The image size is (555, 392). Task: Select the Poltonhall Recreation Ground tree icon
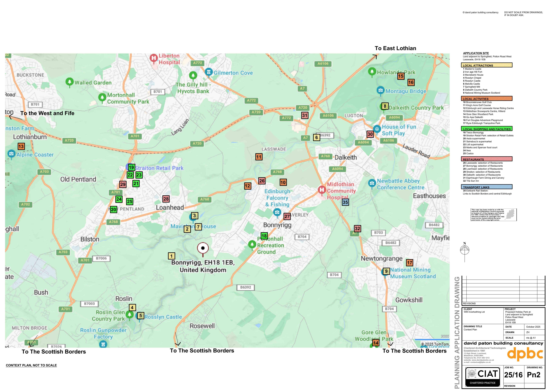[x=252, y=245]
